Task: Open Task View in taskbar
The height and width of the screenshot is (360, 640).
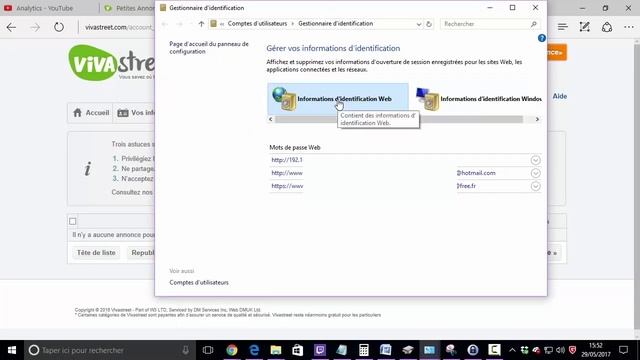Action: [208, 350]
